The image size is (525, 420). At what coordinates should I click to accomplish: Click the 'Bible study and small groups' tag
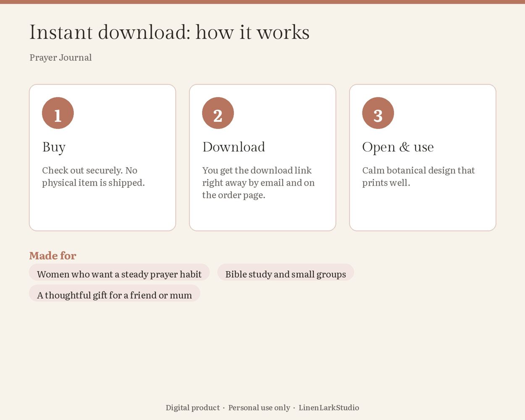tap(286, 274)
